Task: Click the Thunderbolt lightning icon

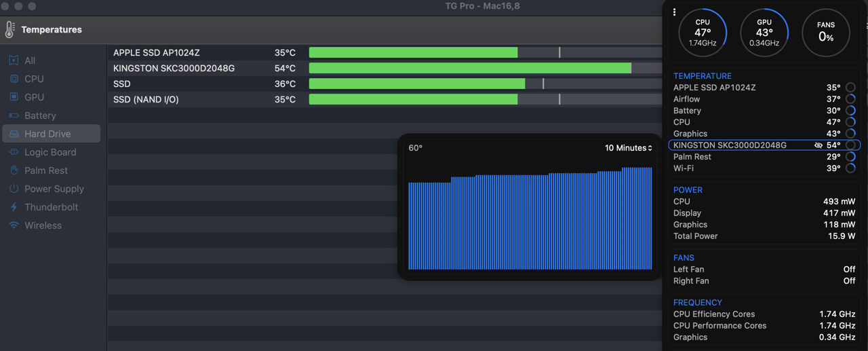Action: tap(14, 207)
